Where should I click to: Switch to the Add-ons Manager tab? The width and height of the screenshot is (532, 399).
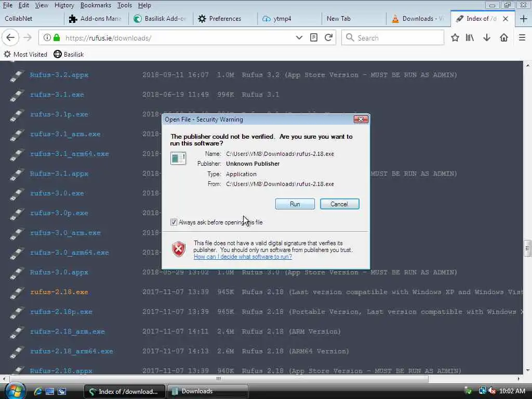click(x=96, y=19)
